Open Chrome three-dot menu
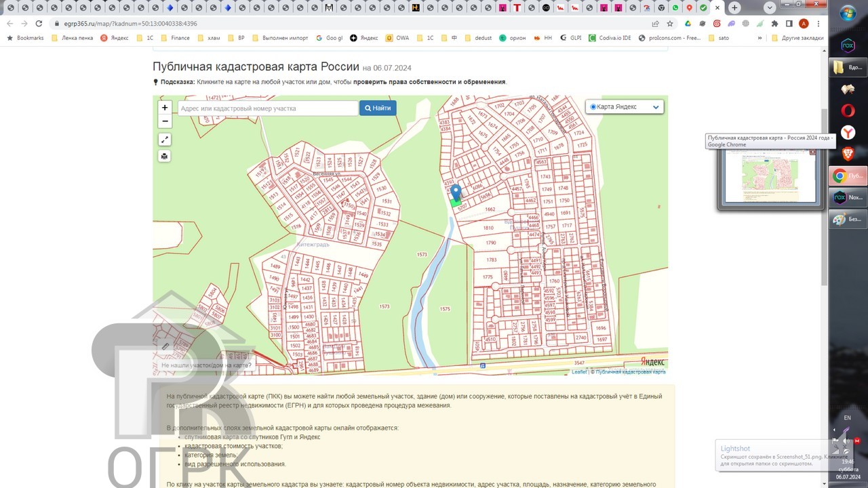The height and width of the screenshot is (488, 868). [818, 23]
